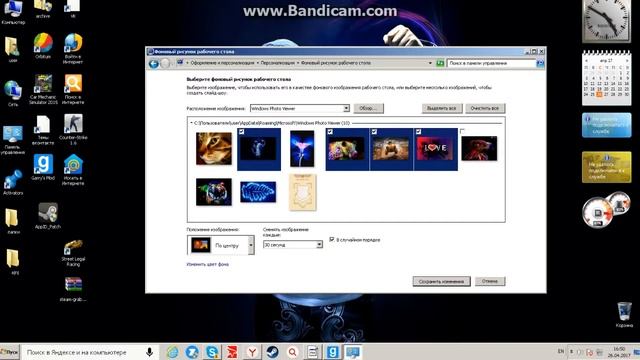Click the 'Выделить все' button
This screenshot has width=640, height=360.
[x=442, y=108]
